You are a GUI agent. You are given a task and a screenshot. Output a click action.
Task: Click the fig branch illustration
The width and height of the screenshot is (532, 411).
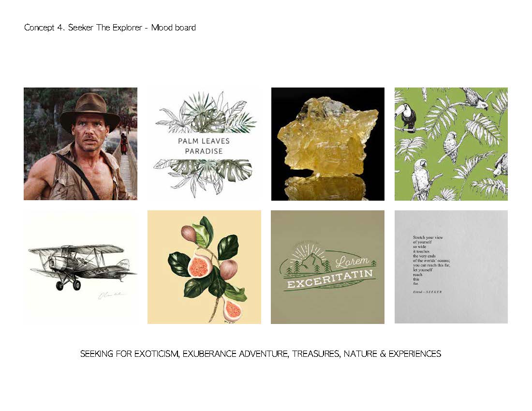[x=204, y=267]
